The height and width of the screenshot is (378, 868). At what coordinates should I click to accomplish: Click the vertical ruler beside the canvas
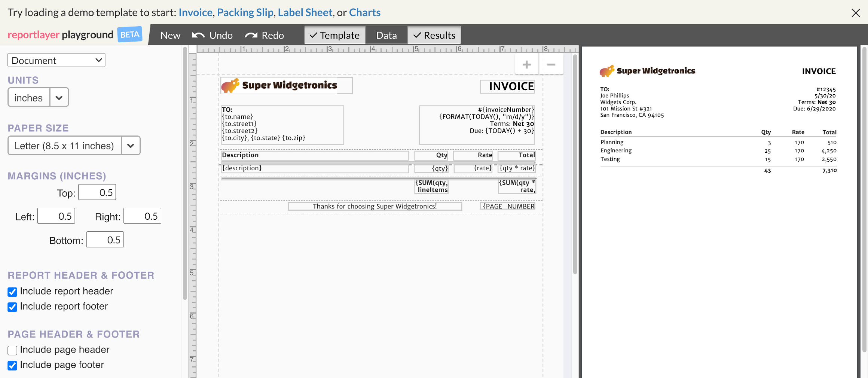193,215
